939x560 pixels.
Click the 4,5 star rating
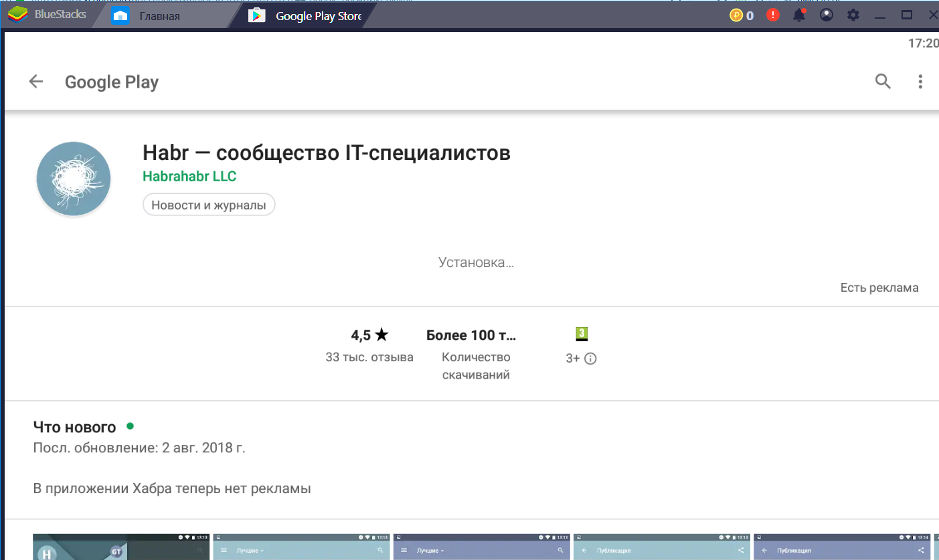click(x=369, y=335)
